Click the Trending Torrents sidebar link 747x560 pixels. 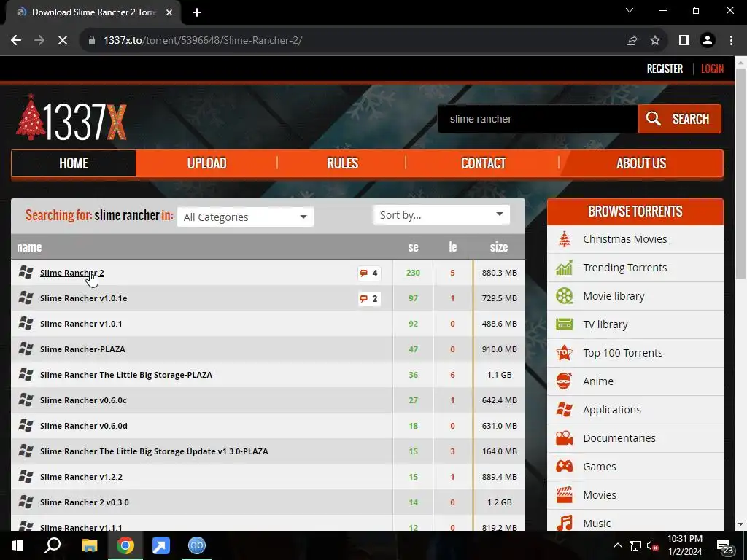(x=624, y=268)
